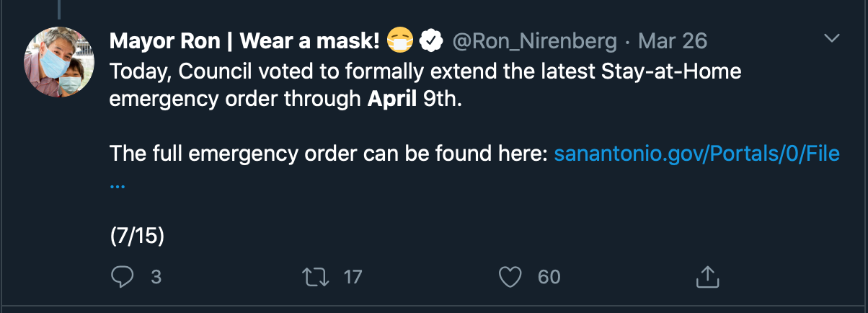The width and height of the screenshot is (868, 313).
Task: Click the bold word April in the tweet
Action: [x=392, y=100]
